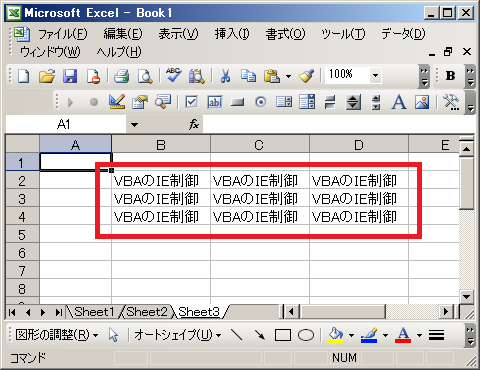Open the Name Box dropdown arrow
480x370 pixels.
[x=134, y=125]
